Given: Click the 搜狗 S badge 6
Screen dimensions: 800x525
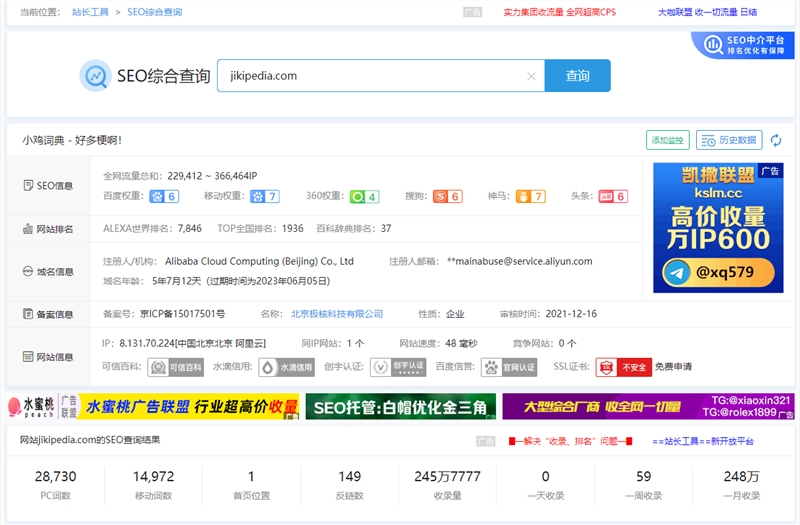Looking at the screenshot, I should tap(447, 196).
